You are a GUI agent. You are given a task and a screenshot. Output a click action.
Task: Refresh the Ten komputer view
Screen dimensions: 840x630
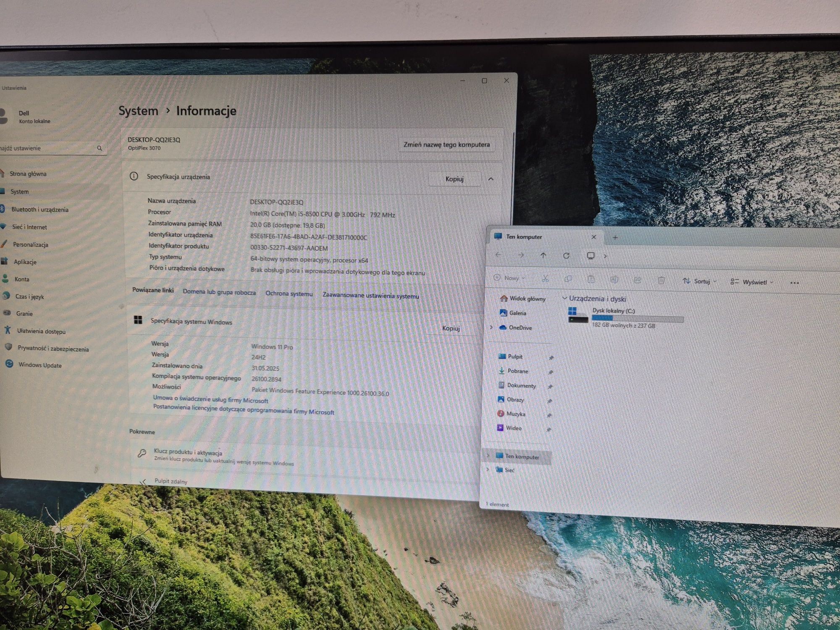[566, 256]
